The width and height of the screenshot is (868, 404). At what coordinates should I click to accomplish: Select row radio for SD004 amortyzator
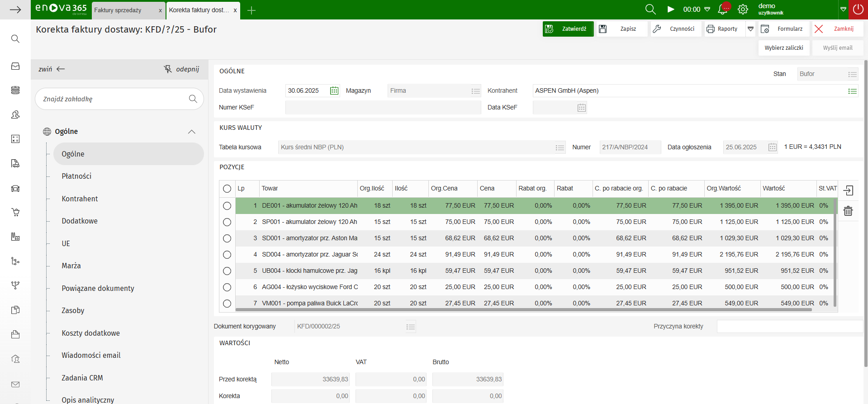coord(227,255)
